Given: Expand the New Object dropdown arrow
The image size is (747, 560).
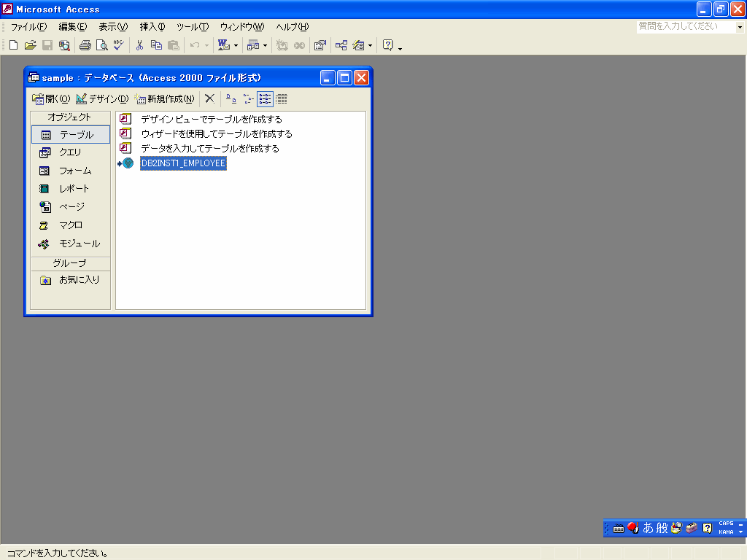Looking at the screenshot, I should pyautogui.click(x=370, y=46).
